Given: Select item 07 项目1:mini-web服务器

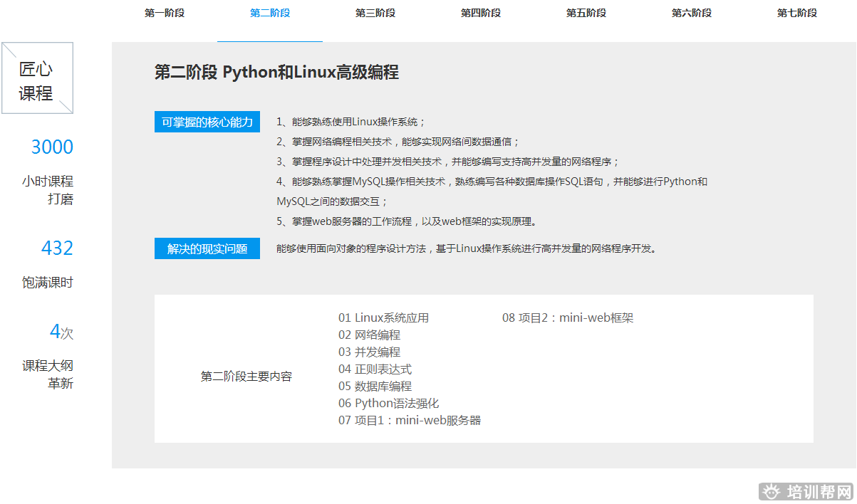Looking at the screenshot, I should tap(410, 421).
